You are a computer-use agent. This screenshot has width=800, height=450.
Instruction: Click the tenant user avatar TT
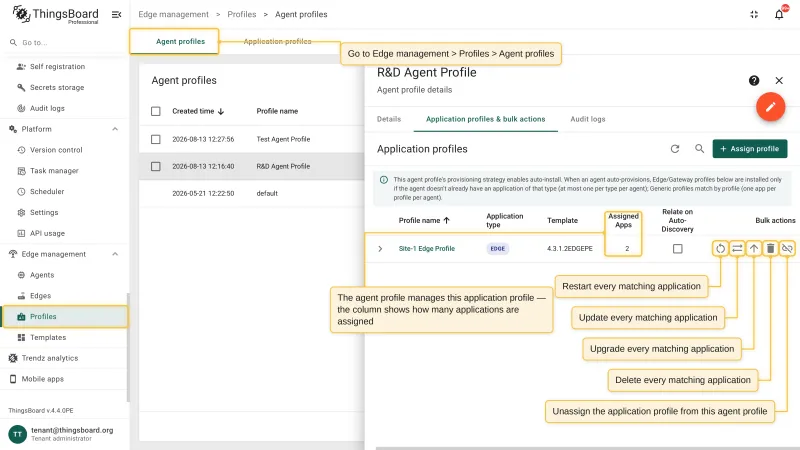pyautogui.click(x=17, y=434)
